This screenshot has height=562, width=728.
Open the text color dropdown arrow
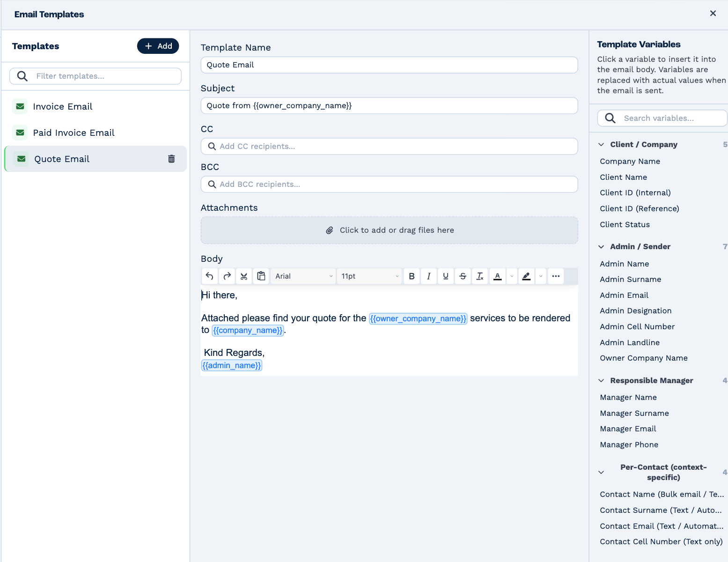512,276
